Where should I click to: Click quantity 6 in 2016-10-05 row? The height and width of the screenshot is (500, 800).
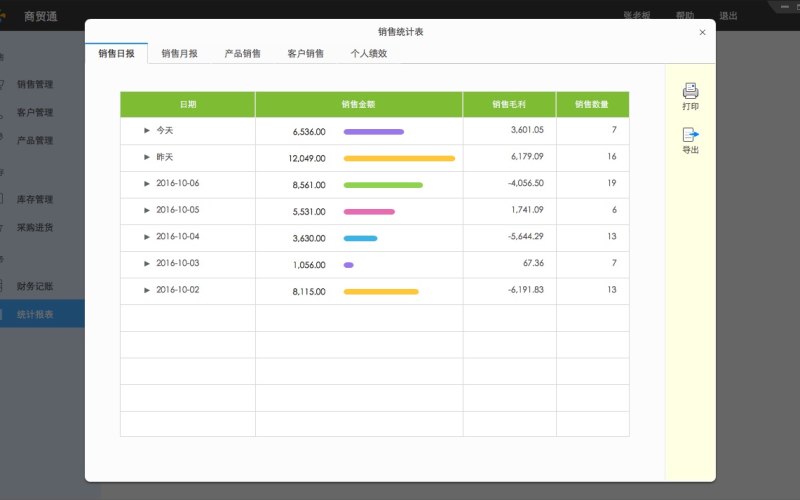pos(614,209)
